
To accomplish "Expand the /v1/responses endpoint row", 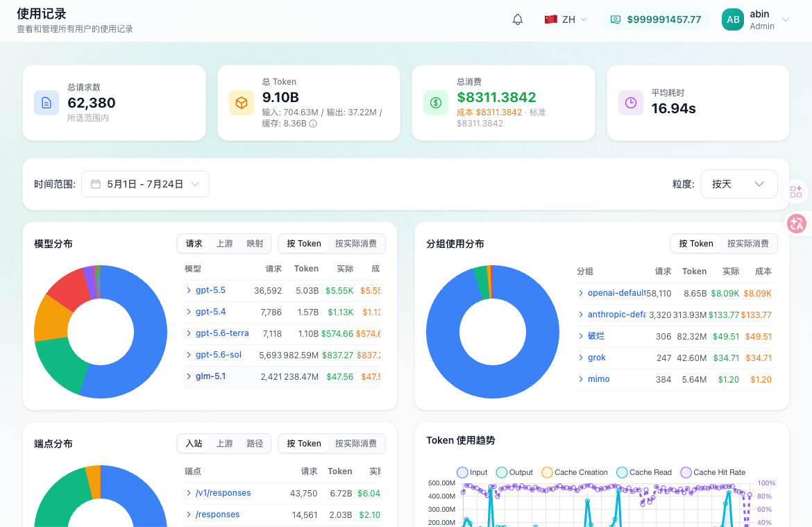I will tap(189, 493).
